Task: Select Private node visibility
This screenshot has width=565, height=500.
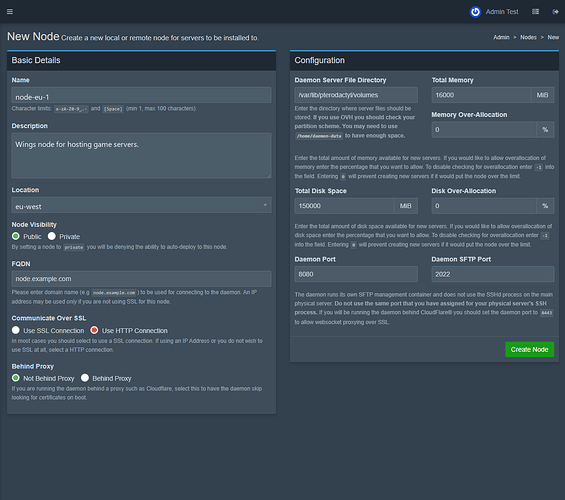Action: pos(52,236)
